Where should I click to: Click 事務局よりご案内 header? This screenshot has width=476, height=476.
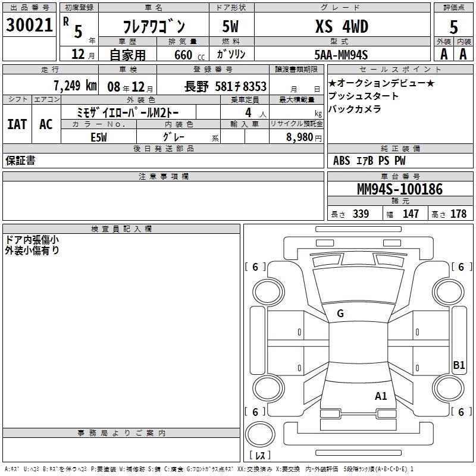point(121,433)
